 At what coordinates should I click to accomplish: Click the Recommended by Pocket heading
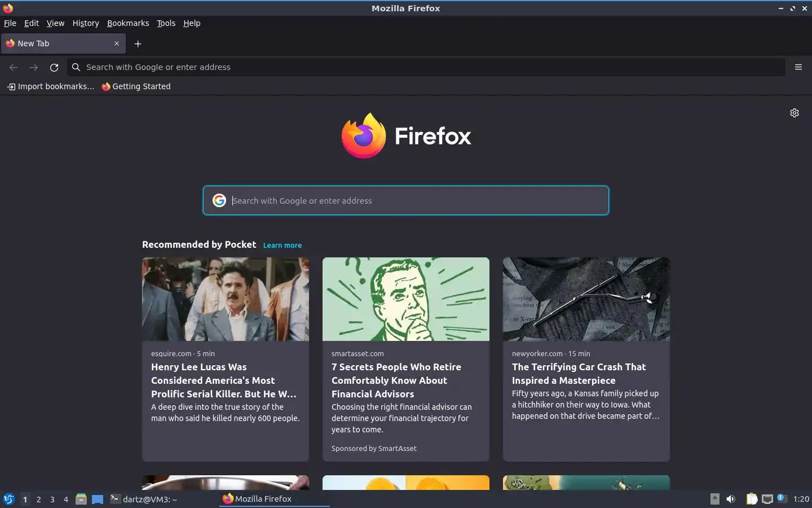coord(199,244)
